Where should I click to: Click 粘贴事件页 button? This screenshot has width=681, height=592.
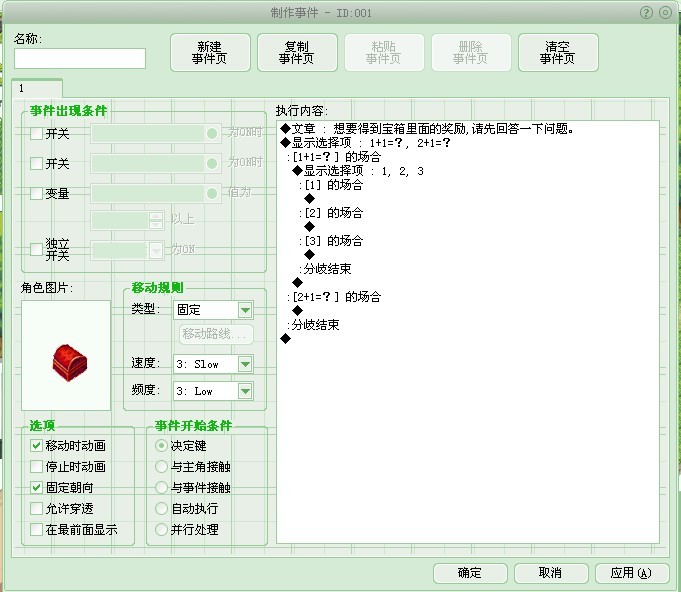384,53
